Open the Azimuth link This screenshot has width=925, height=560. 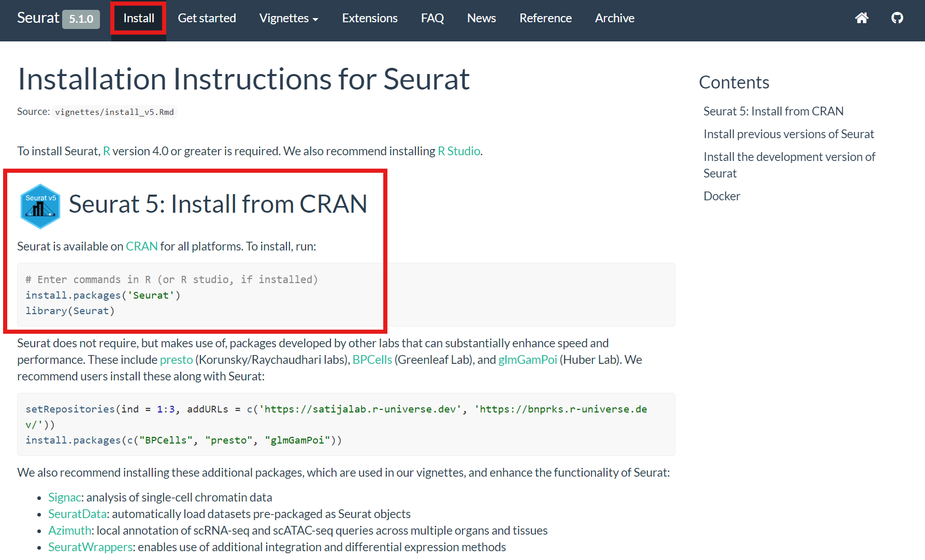[69, 530]
